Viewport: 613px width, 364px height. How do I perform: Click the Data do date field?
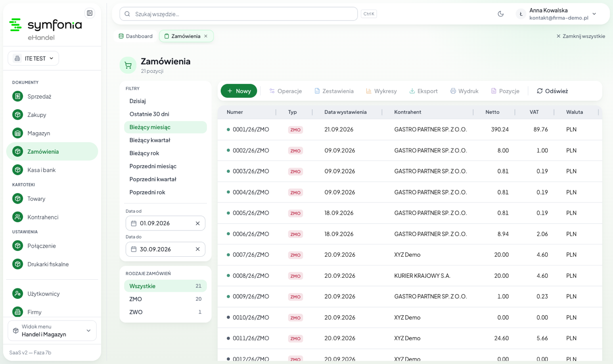click(165, 249)
